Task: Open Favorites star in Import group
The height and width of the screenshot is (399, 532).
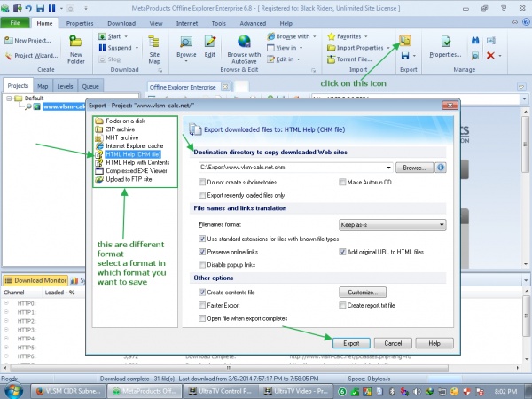Action: click(x=332, y=36)
